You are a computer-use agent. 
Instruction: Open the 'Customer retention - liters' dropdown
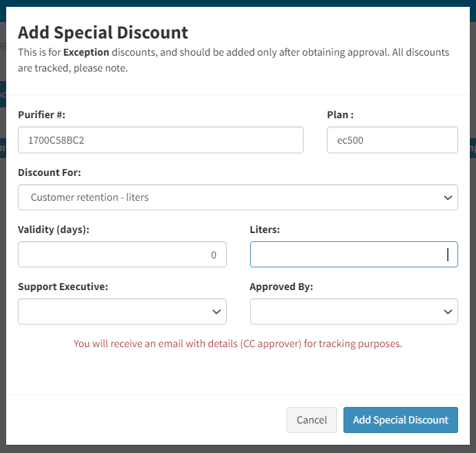click(238, 197)
